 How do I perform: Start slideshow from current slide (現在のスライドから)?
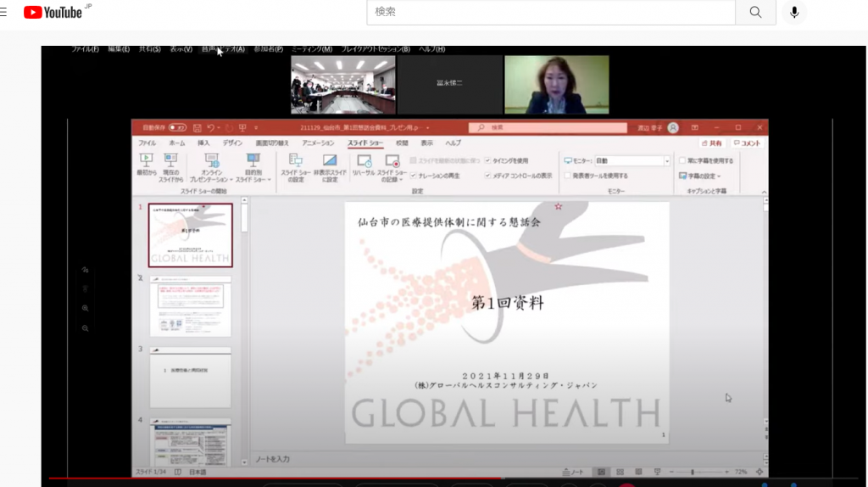click(170, 167)
